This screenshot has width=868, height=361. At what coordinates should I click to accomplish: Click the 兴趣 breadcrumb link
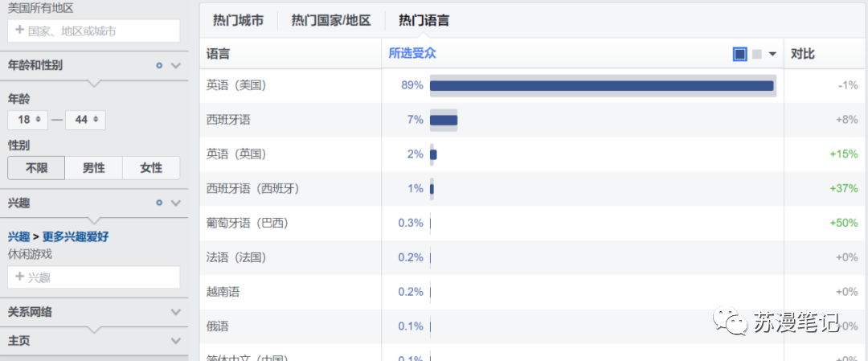click(x=18, y=237)
